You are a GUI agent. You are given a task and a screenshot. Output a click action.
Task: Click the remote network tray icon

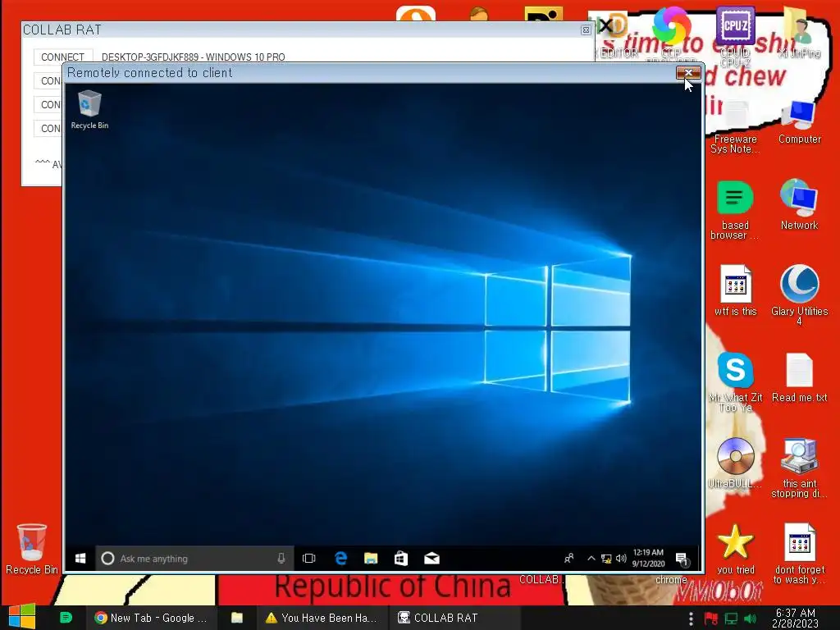coord(606,559)
